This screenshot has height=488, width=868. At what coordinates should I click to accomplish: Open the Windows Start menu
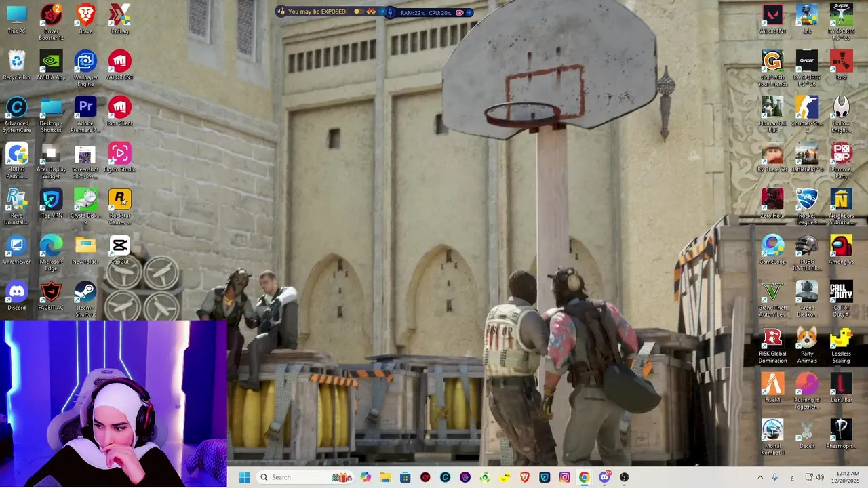pyautogui.click(x=244, y=477)
